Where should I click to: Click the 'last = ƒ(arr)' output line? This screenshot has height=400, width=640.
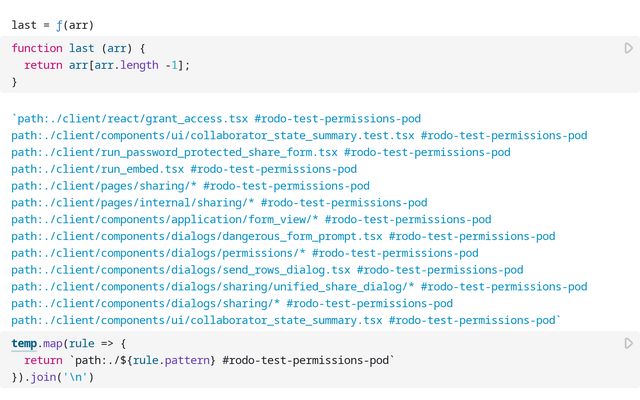52,24
